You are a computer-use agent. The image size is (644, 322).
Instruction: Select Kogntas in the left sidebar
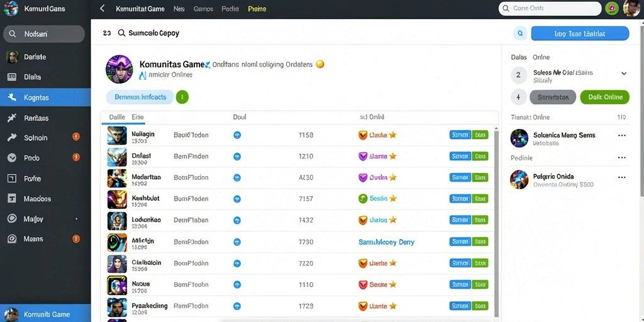[x=45, y=97]
